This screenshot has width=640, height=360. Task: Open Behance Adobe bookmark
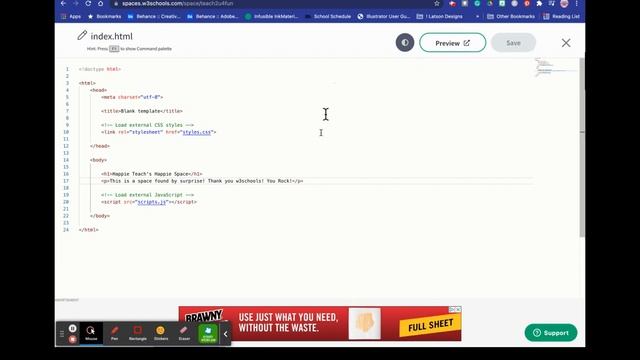[x=213, y=16]
